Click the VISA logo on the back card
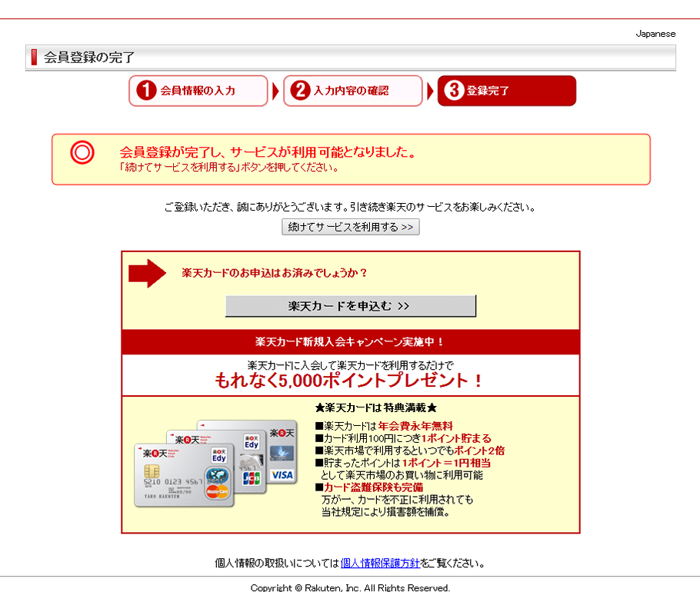This screenshot has height=592, width=700. 282,475
